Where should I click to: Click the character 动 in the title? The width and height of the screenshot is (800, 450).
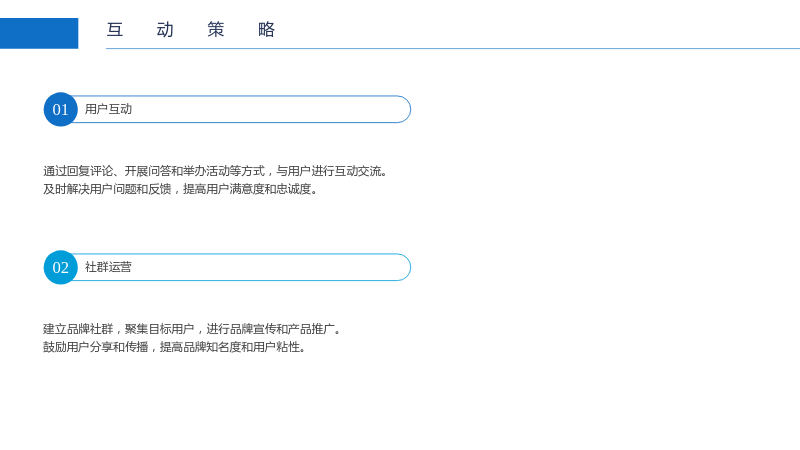click(165, 30)
